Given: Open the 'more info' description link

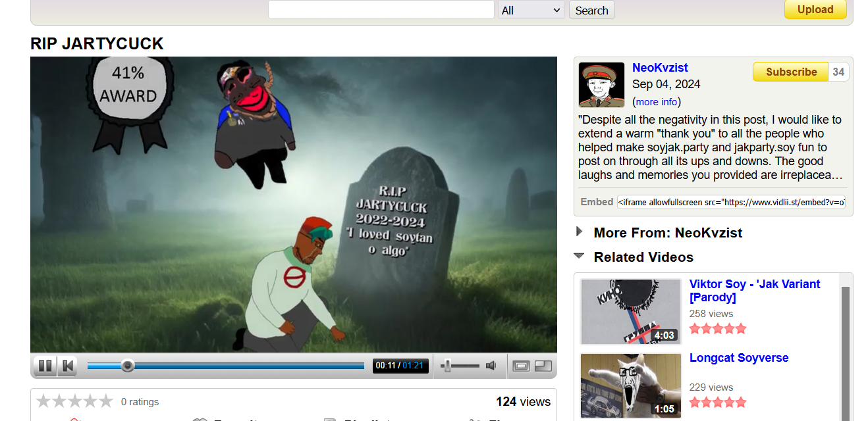Looking at the screenshot, I should (657, 102).
